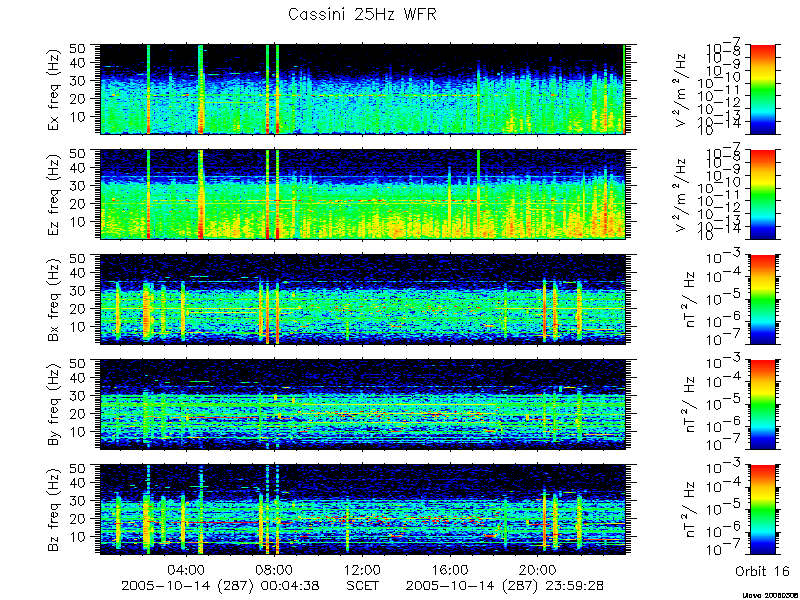Click the Uiowa date stamp text in the bottom corner

pyautogui.click(x=769, y=596)
